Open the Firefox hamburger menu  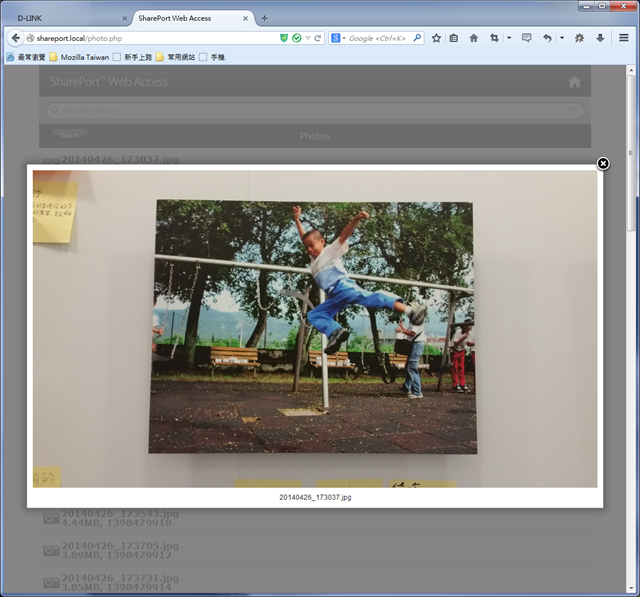[x=623, y=38]
